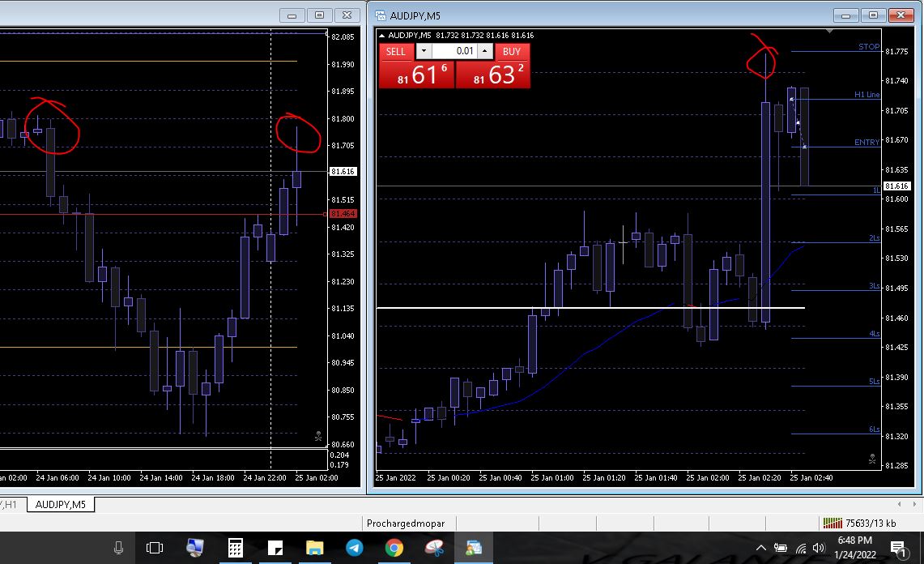Restore the left chart window
The height and width of the screenshot is (564, 924).
pyautogui.click(x=319, y=15)
